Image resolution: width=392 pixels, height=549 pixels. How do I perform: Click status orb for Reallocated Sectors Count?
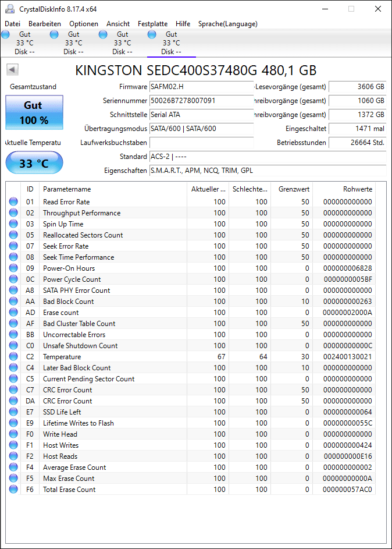point(13,235)
